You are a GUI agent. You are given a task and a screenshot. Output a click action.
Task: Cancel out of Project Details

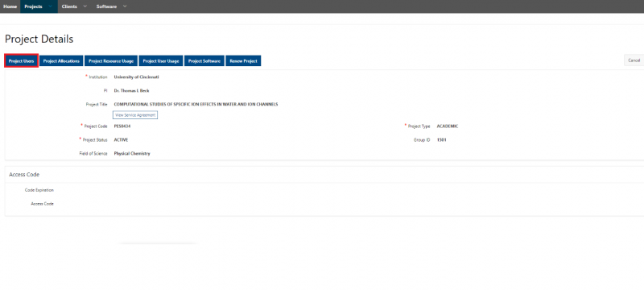click(x=634, y=60)
